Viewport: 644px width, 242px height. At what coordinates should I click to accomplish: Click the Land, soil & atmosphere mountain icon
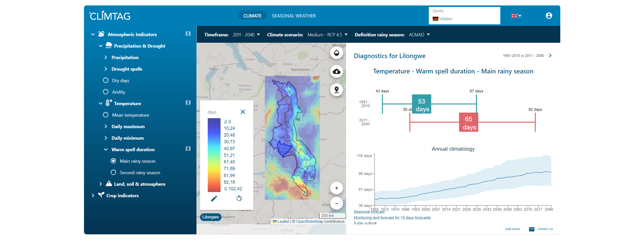pos(109,184)
